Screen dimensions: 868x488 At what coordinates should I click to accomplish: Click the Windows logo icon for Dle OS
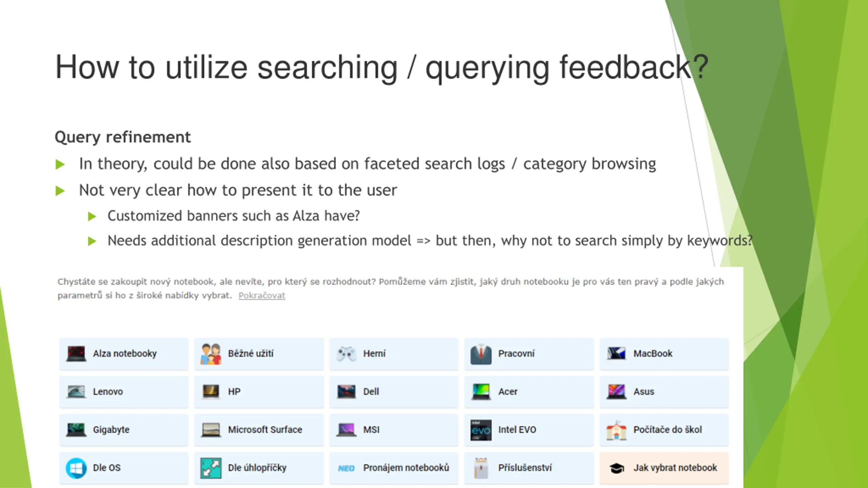point(76,468)
